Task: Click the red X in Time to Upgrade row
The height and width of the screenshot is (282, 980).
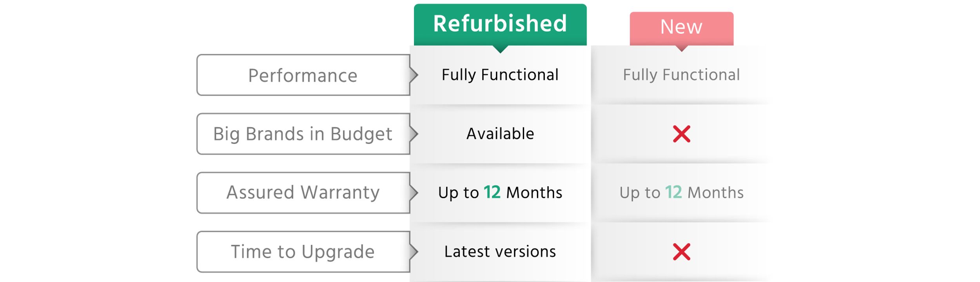Action: coord(681,252)
